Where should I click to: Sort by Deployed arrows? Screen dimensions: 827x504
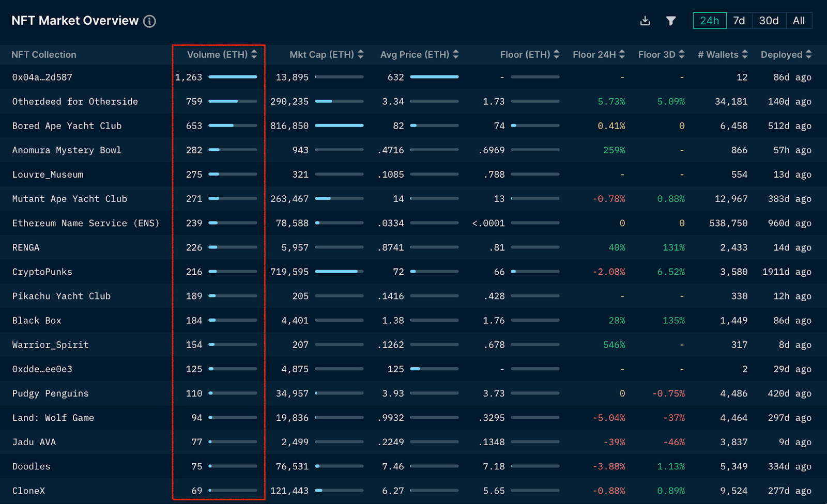click(808, 54)
